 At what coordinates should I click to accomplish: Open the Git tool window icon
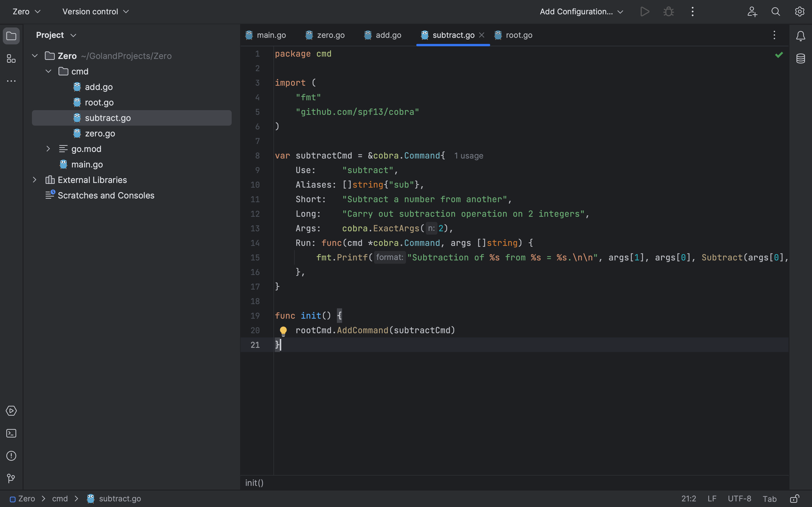pyautogui.click(x=11, y=478)
